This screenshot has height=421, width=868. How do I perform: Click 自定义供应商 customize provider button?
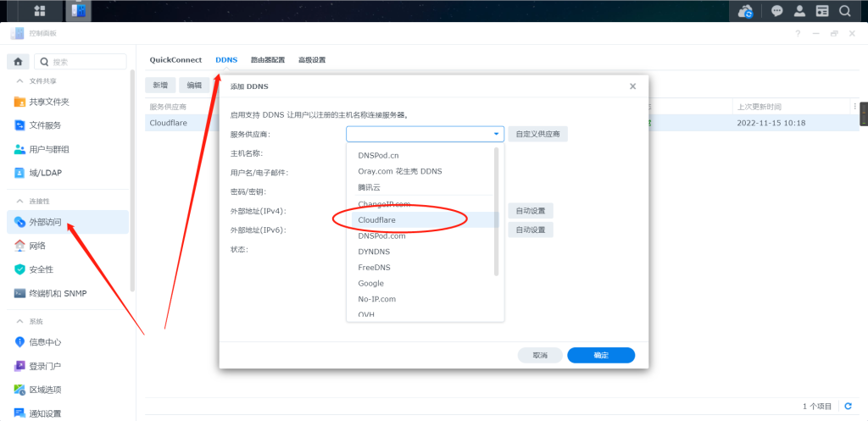click(537, 134)
